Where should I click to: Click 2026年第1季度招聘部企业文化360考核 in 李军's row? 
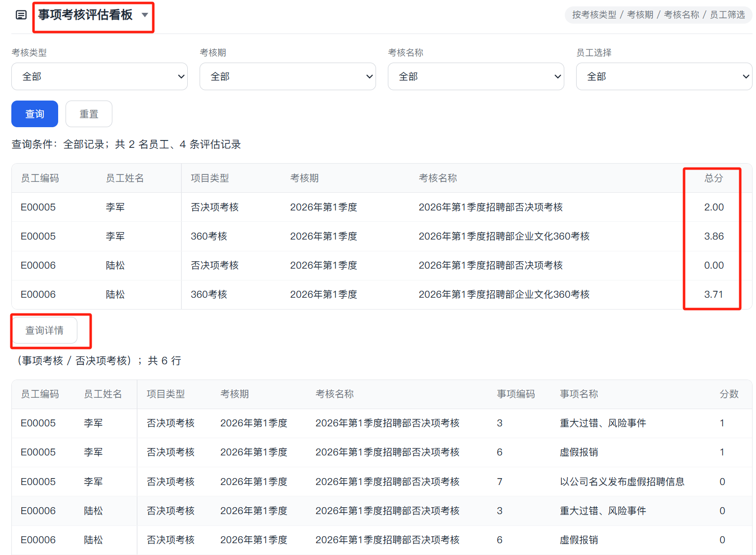pos(504,236)
